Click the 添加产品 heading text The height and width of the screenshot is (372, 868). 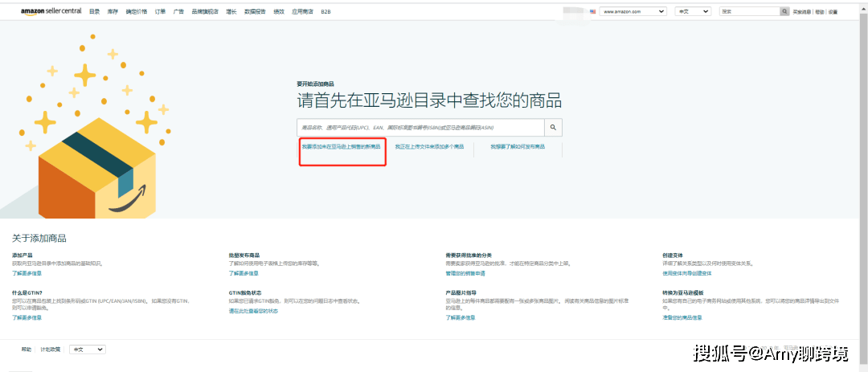pos(23,255)
